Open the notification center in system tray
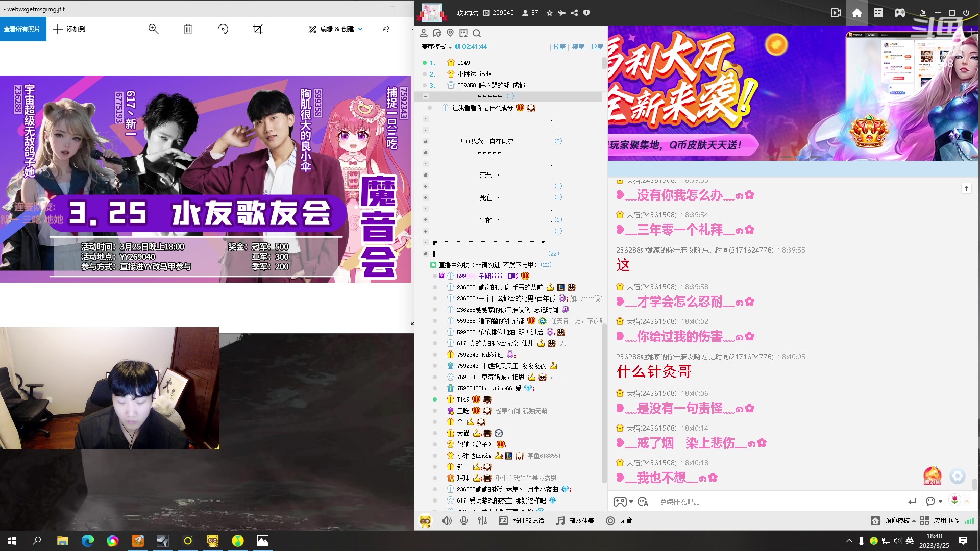The width and height of the screenshot is (980, 551). (963, 541)
